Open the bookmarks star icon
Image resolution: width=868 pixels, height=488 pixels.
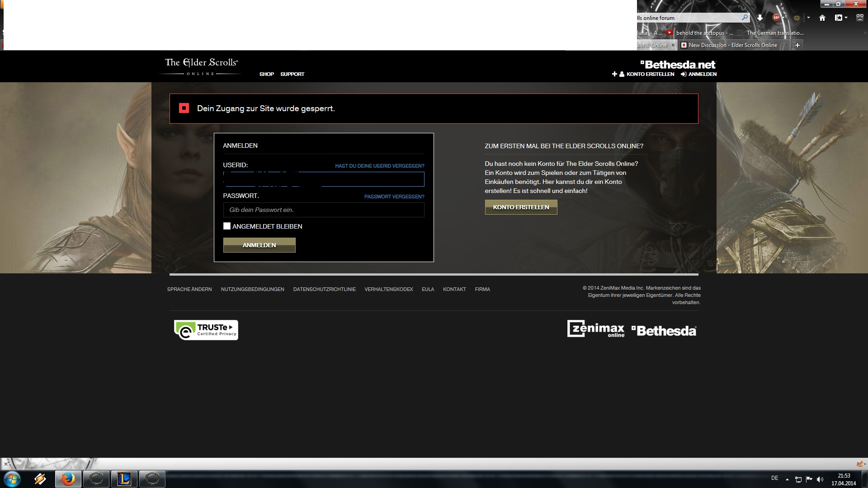click(x=839, y=18)
